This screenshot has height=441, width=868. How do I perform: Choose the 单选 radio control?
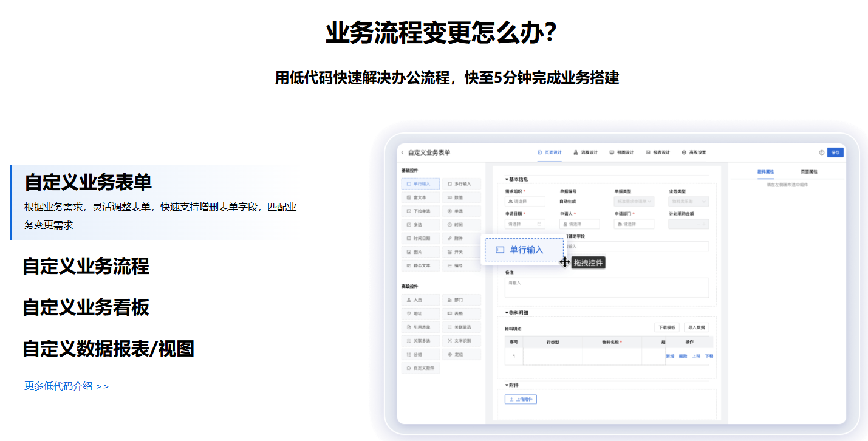[x=459, y=211]
